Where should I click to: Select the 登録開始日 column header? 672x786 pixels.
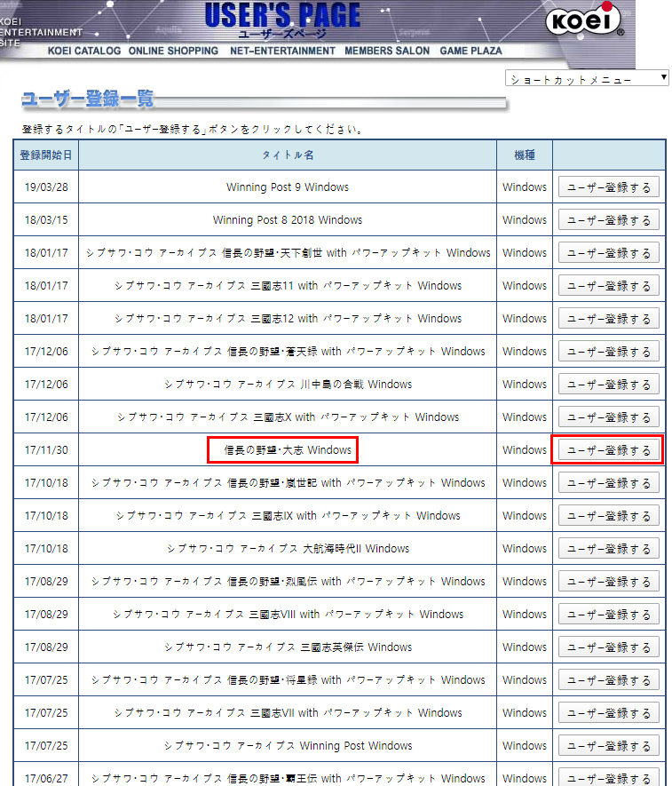[46, 155]
